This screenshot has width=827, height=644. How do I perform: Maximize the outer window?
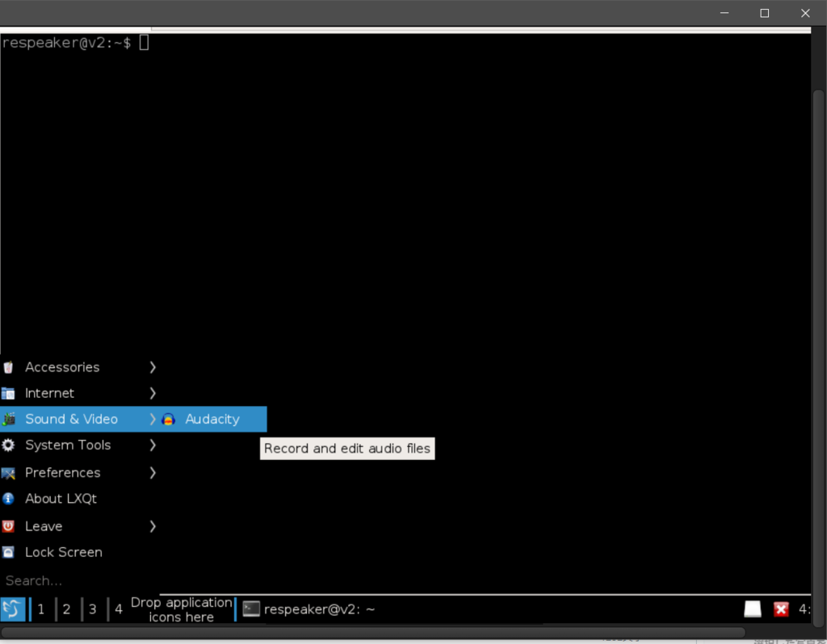(x=764, y=13)
